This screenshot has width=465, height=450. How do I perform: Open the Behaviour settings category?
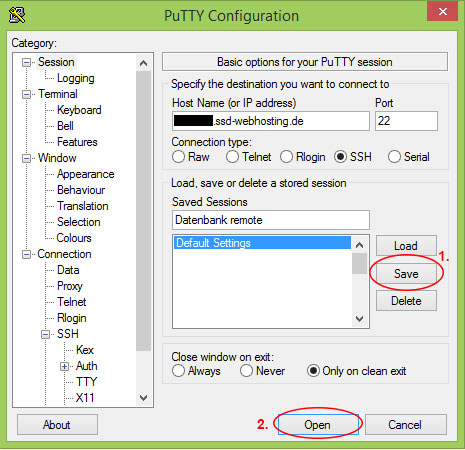81,190
